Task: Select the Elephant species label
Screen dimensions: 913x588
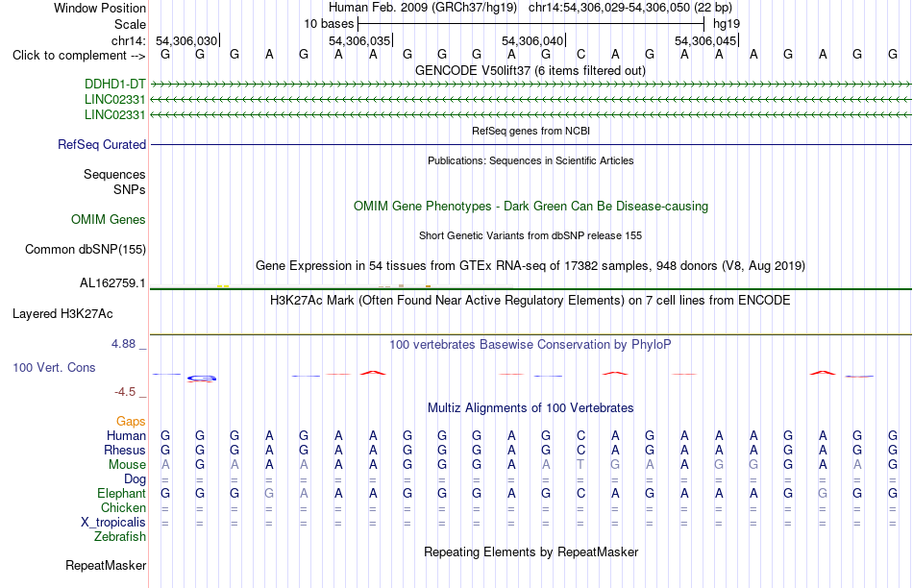Action: [122, 493]
